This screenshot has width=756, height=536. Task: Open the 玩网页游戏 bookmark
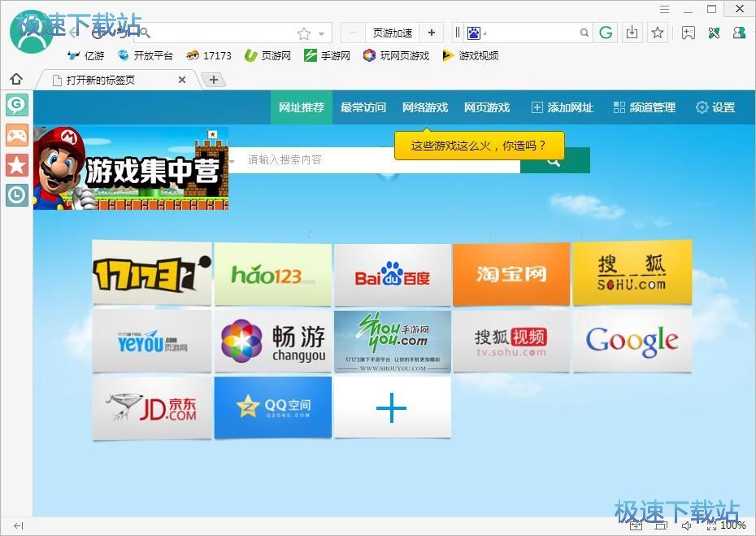[397, 56]
